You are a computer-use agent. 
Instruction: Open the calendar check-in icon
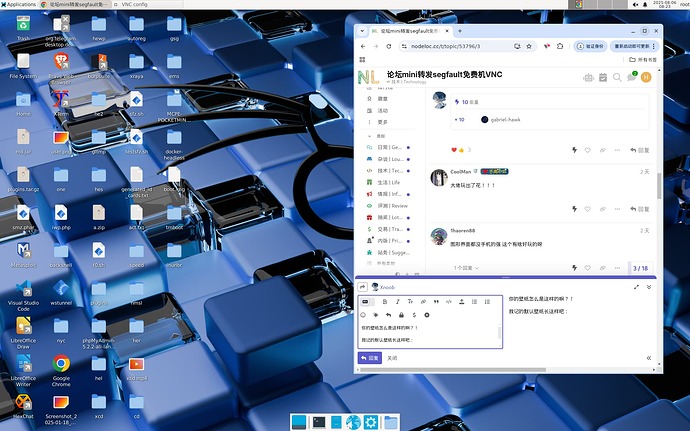click(x=603, y=77)
